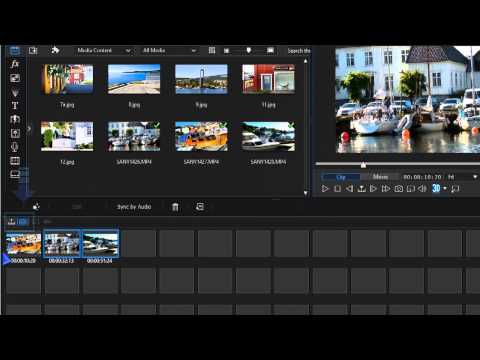
Task: Open the Subtitle Room
Action: click(15, 174)
